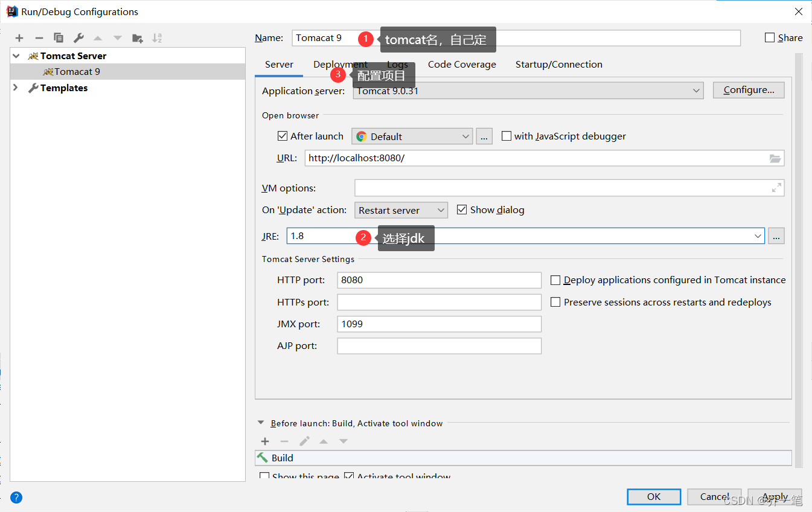
Task: Switch to the Logs tab
Action: [x=398, y=65]
